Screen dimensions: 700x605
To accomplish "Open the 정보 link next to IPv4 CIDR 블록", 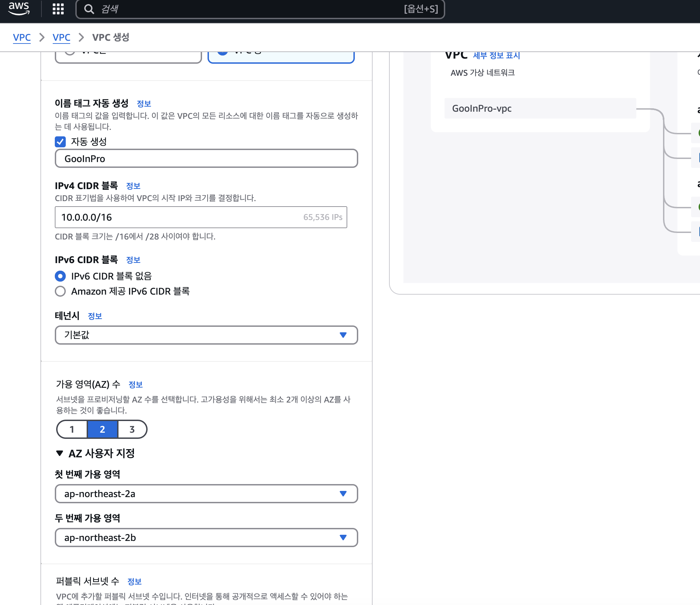I will 133,186.
